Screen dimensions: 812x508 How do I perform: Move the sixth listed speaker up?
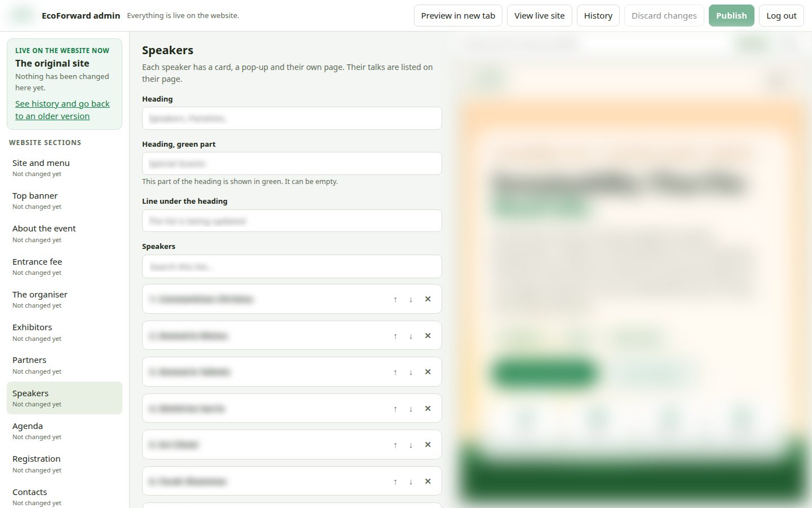395,481
